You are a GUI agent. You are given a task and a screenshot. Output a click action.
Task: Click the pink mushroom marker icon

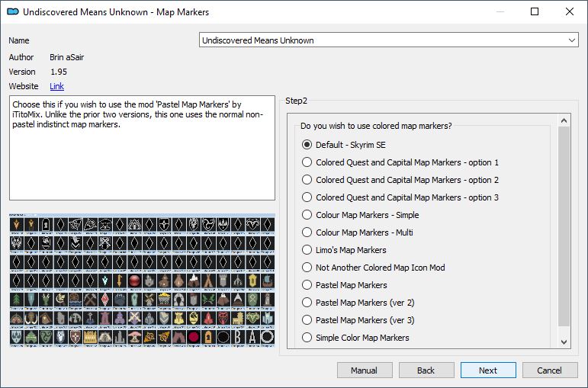[x=134, y=337]
